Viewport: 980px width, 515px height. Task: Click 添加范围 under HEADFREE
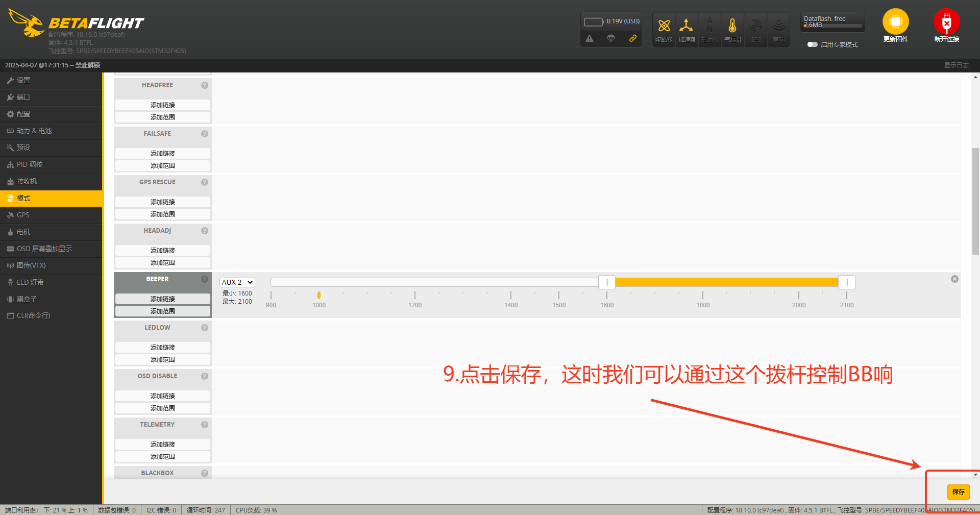(x=163, y=117)
